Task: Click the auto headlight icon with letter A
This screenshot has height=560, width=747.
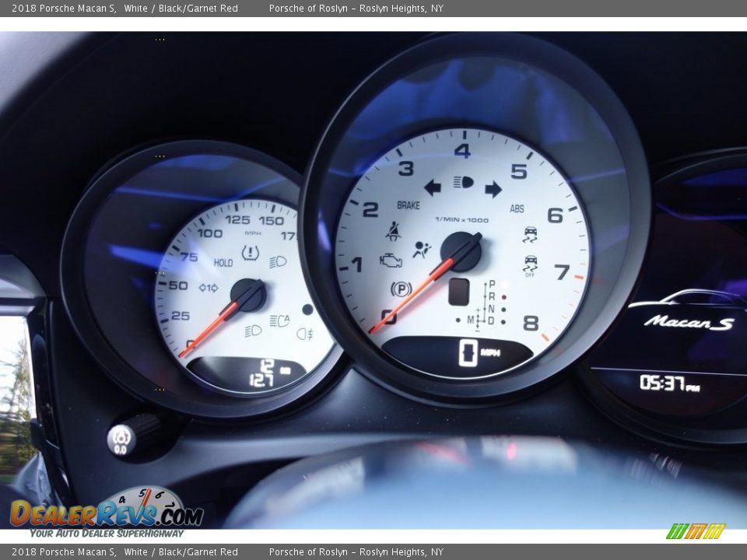Action: pyautogui.click(x=279, y=320)
